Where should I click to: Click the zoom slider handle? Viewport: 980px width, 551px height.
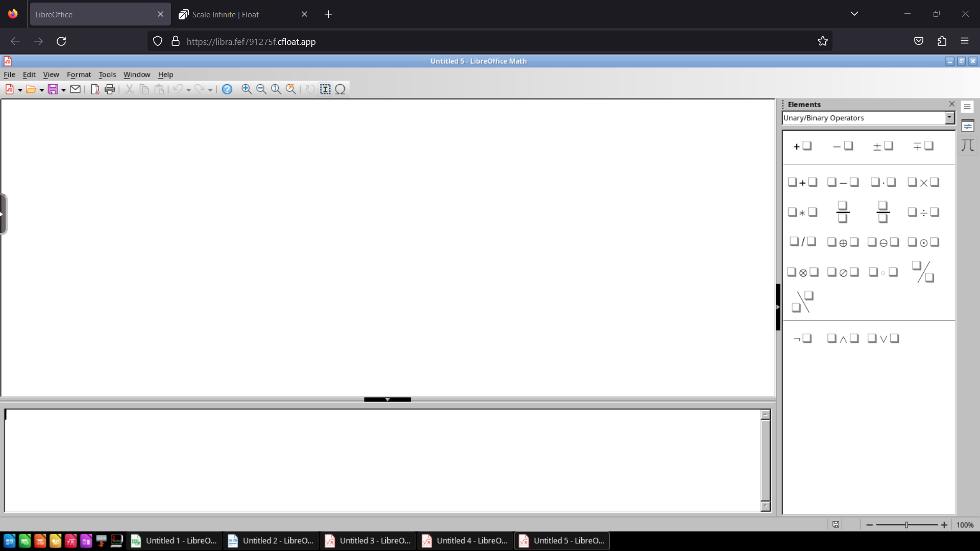[x=906, y=525]
